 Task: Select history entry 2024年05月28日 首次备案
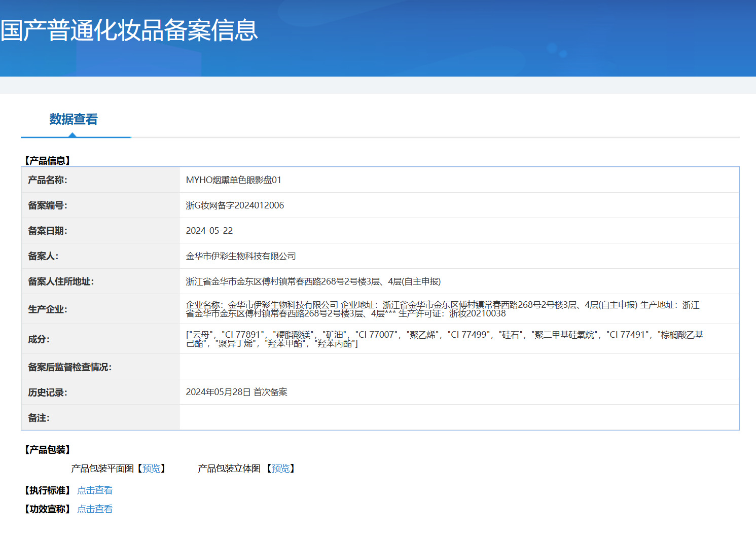(236, 392)
